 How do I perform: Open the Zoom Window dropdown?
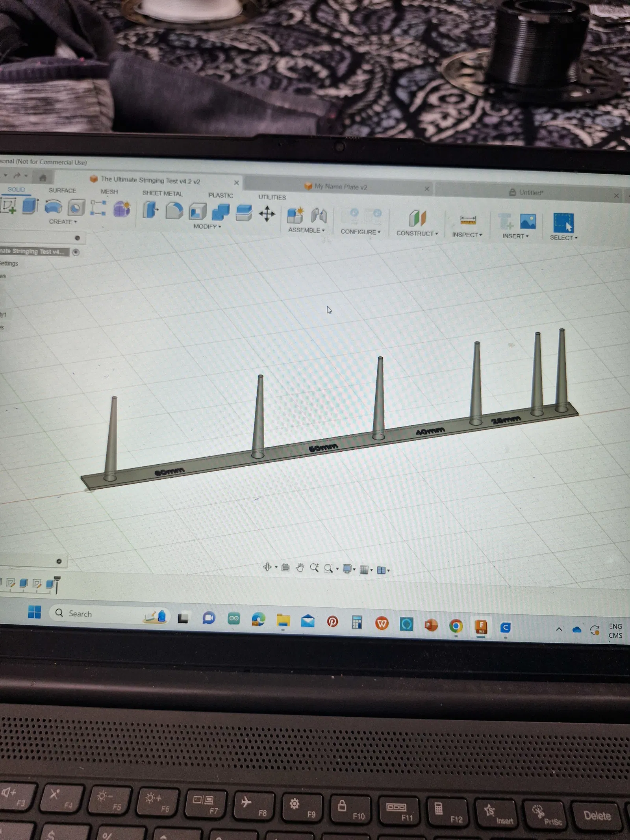[331, 568]
